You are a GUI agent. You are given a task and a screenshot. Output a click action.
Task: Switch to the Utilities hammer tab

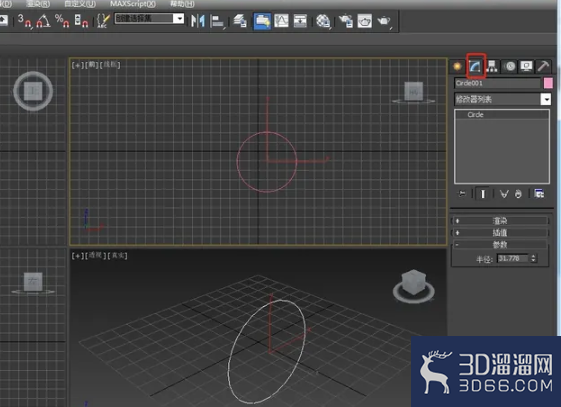[543, 66]
